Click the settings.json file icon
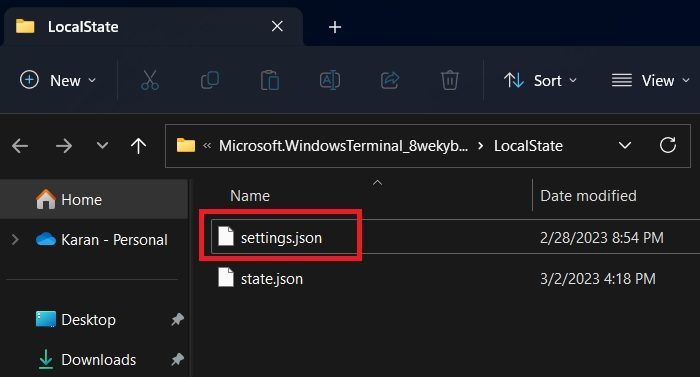This screenshot has height=377, width=700. point(226,236)
